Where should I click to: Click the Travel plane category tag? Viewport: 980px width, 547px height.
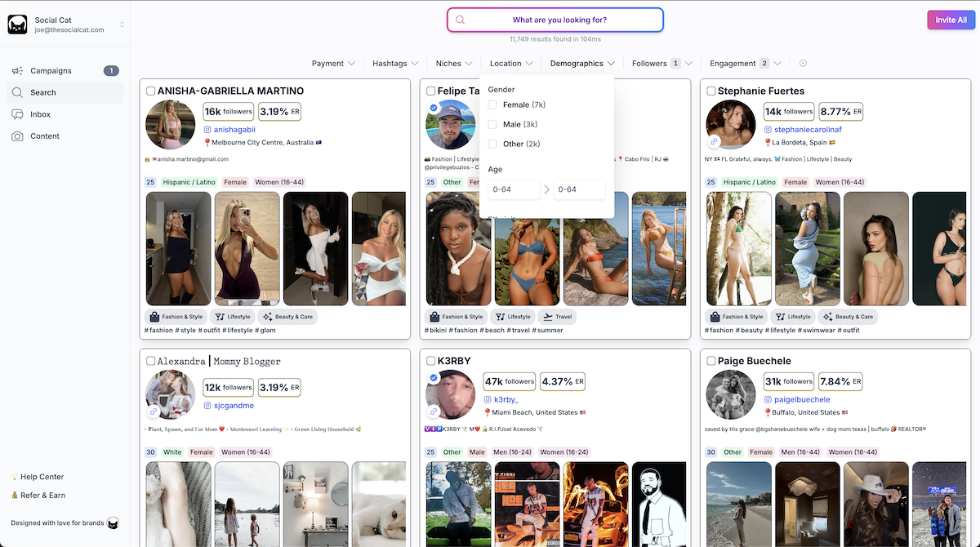(558, 317)
